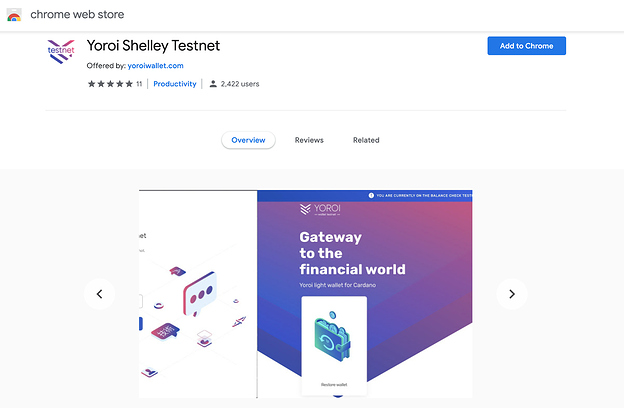Screen dimensions: 624x408
Task: Click the users person icon
Action: pyautogui.click(x=213, y=84)
